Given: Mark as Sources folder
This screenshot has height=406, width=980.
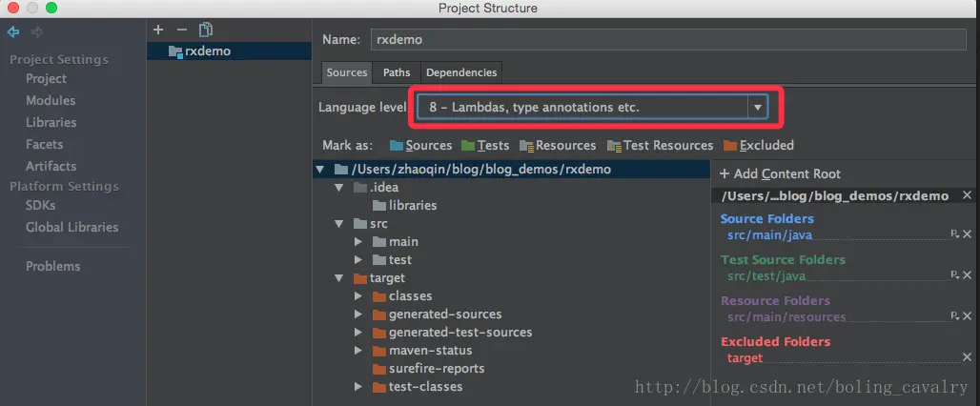Looking at the screenshot, I should coord(420,146).
